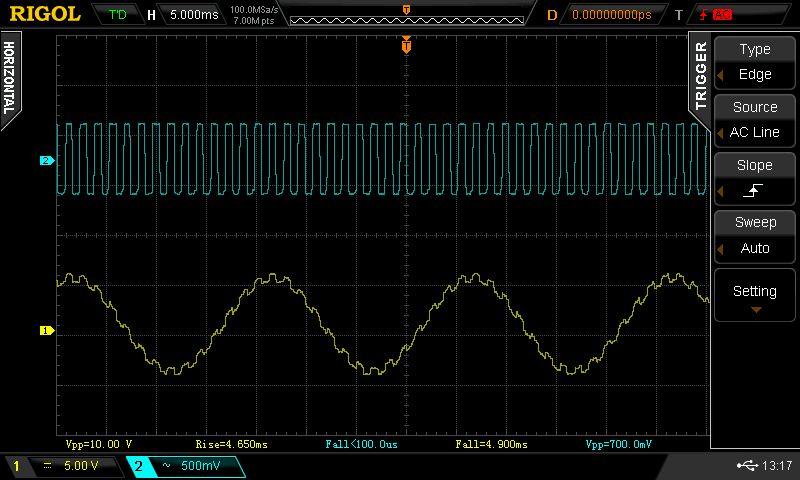This screenshot has height=480, width=800.
Task: Select the 5.000ms horizontal timebase readout
Action: (194, 15)
